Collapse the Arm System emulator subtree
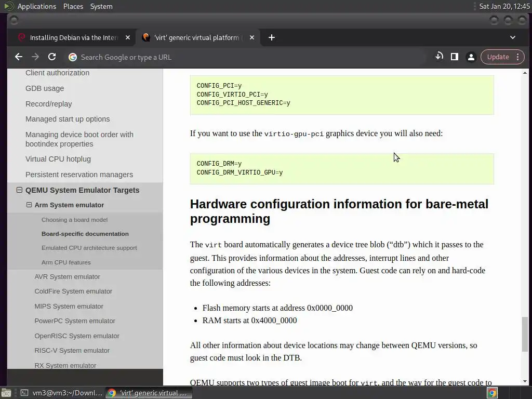 29,205
